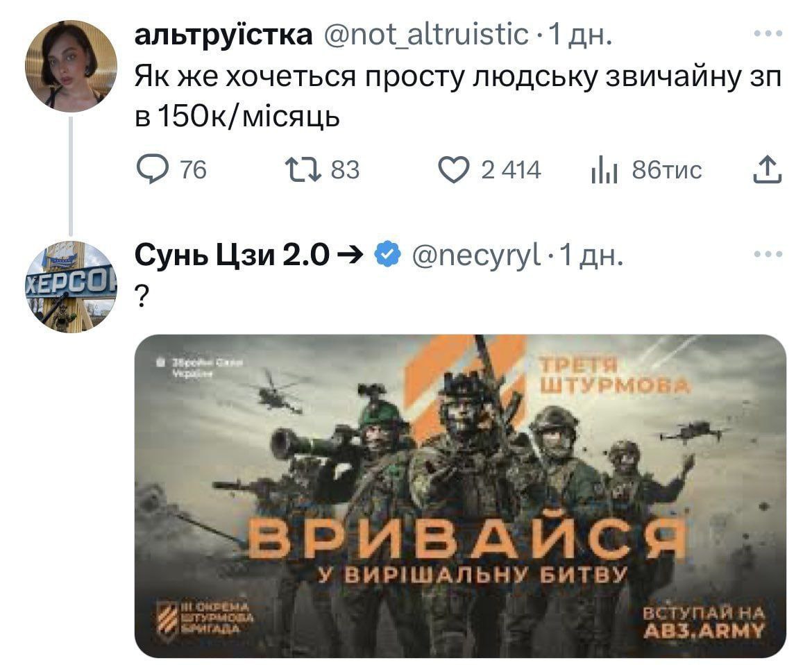Open the Херсон profile avatar
The height and width of the screenshot is (665, 812).
71,287
